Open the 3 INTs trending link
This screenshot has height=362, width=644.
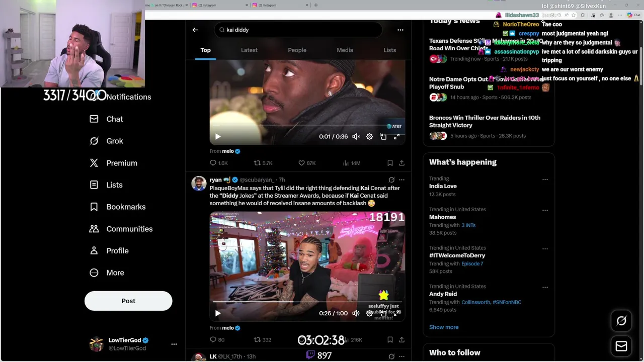[x=468, y=225]
